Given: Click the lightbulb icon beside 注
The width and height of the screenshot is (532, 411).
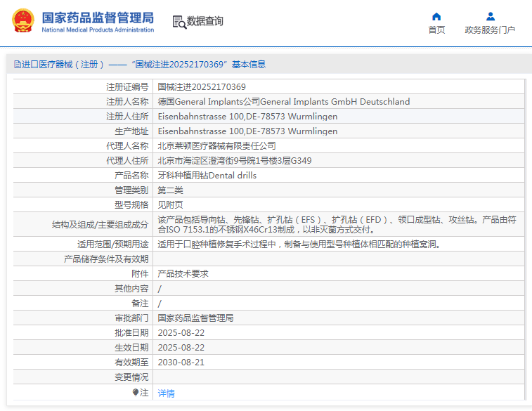Looking at the screenshot, I should click(136, 393).
